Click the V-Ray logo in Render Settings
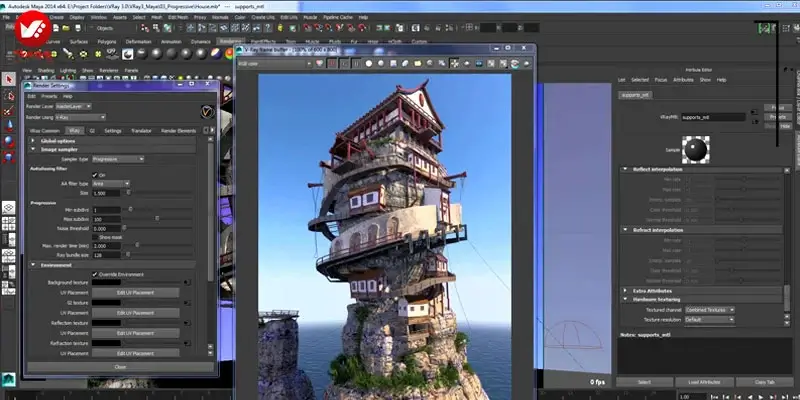 tap(207, 111)
